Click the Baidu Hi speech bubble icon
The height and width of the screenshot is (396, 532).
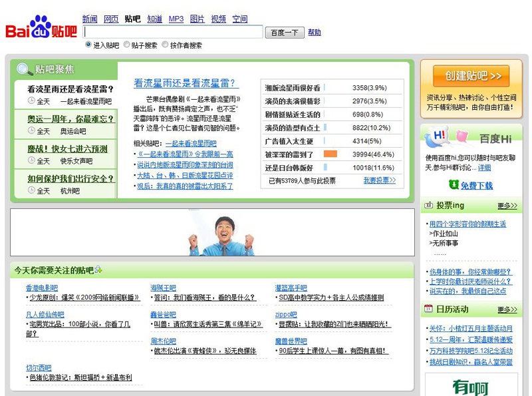pyautogui.click(x=438, y=136)
